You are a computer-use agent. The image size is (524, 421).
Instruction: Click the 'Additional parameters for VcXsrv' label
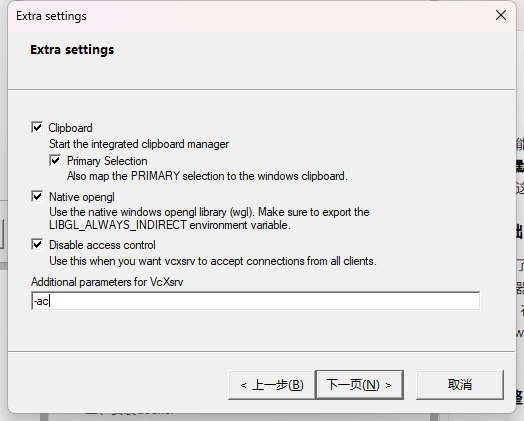point(107,282)
